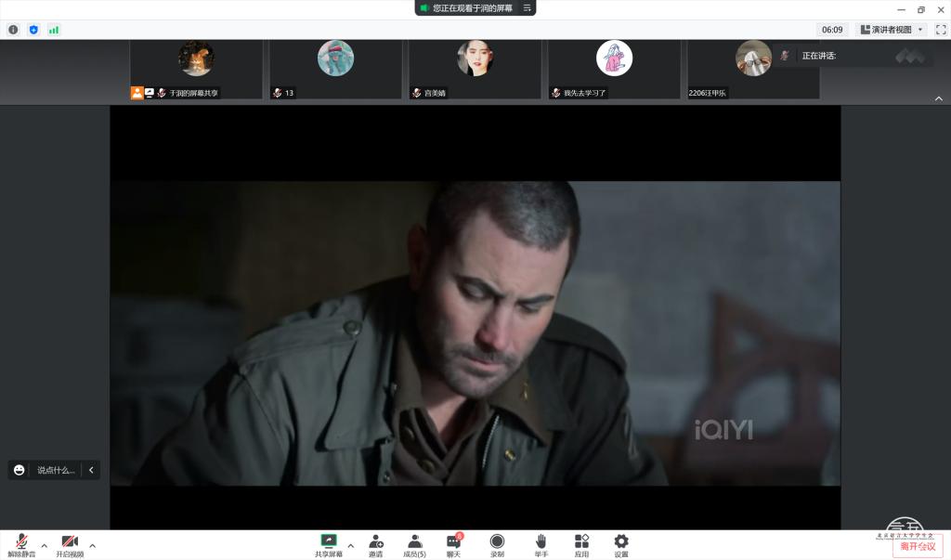The height and width of the screenshot is (560, 951).
Task: Open the 邀请 invite icon
Action: pyautogui.click(x=375, y=545)
